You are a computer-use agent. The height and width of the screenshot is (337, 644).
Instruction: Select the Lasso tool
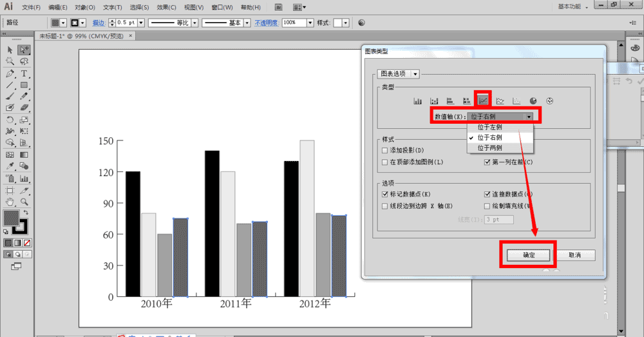pyautogui.click(x=24, y=62)
